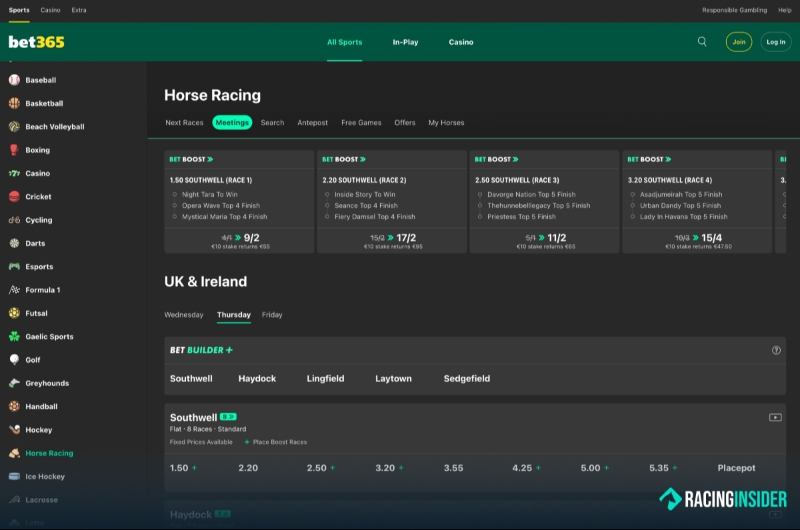Expand Bet Boost for 1.50 Southwell
This screenshot has width=800, height=530.
coord(191,159)
